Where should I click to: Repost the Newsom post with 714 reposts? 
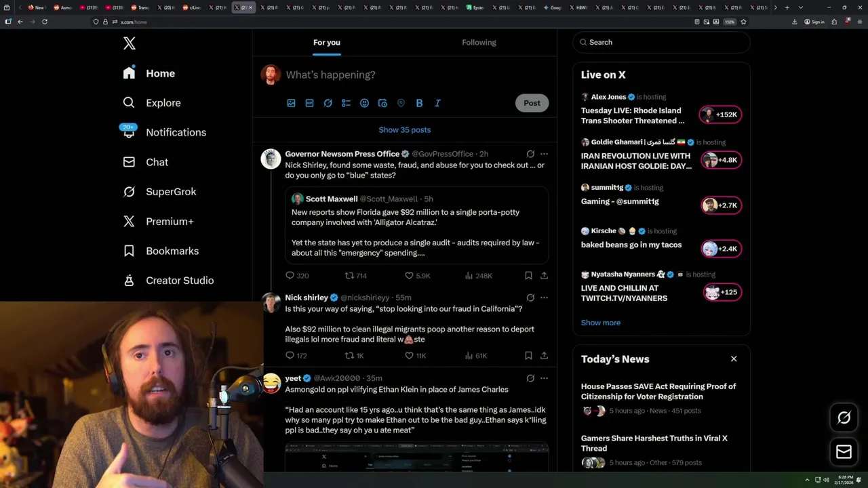point(356,276)
